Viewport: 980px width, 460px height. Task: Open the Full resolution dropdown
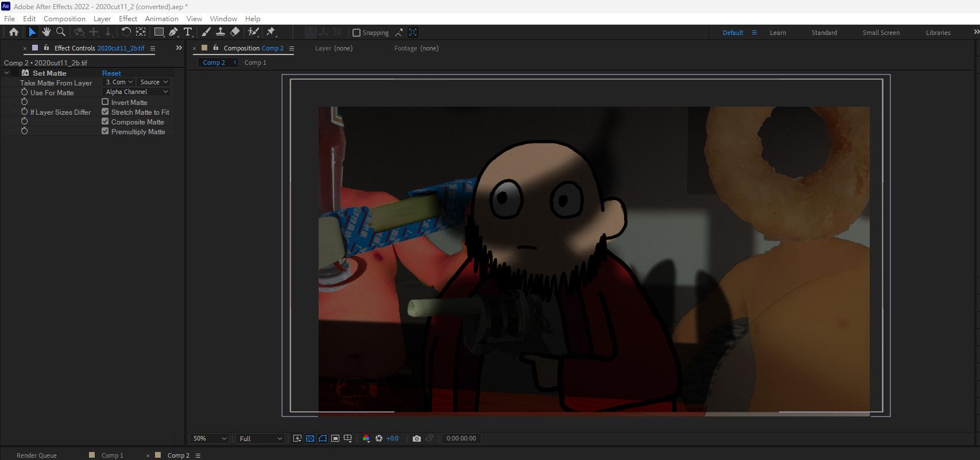[x=261, y=438]
